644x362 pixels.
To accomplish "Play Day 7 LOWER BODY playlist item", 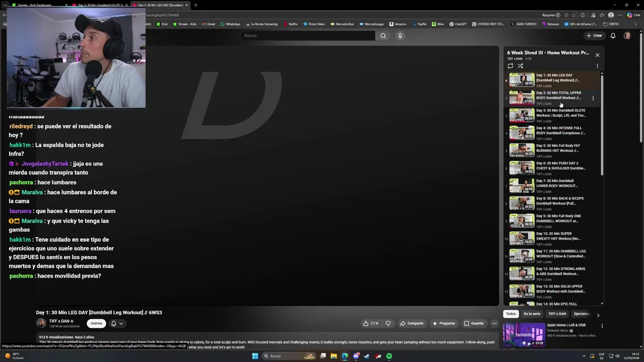I will pyautogui.click(x=552, y=186).
